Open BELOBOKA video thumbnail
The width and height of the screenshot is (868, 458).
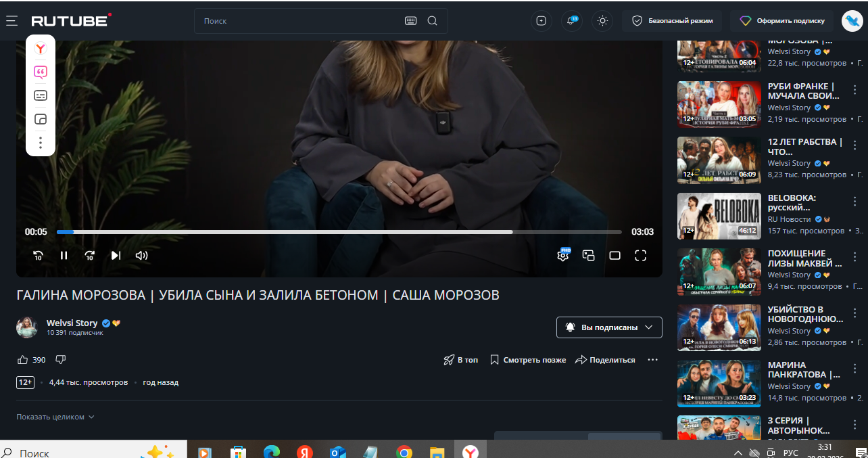[719, 216]
